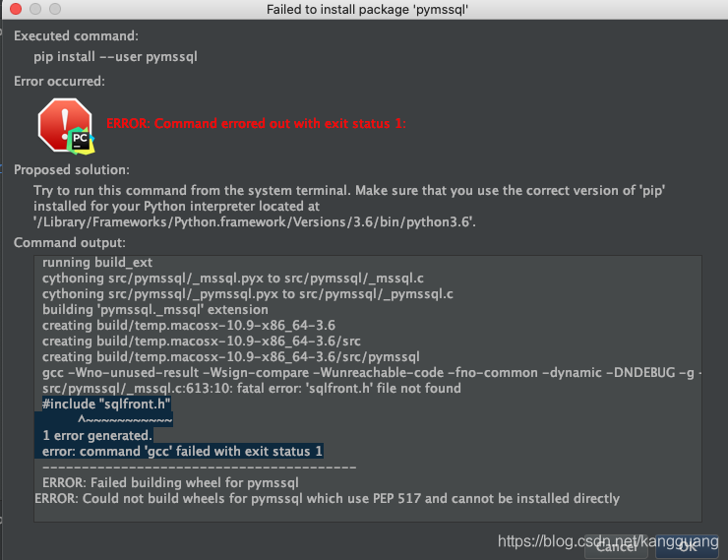Click the red 'Command errored out' message
Screen dimensions: 728x560
[x=257, y=124]
